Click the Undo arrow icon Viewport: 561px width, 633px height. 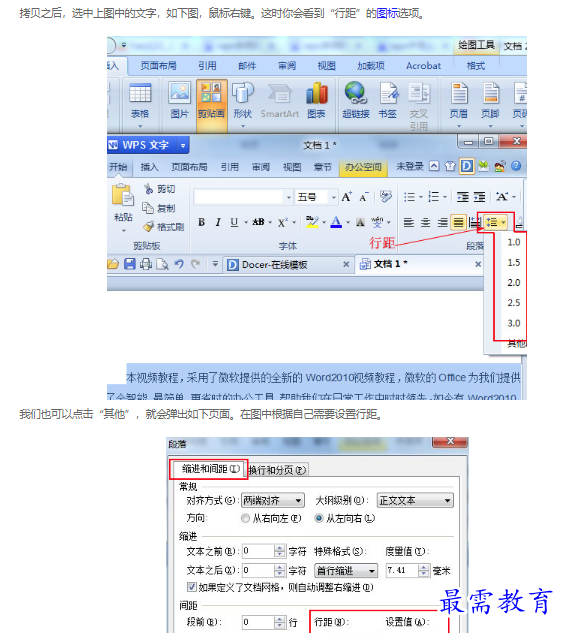click(x=179, y=264)
